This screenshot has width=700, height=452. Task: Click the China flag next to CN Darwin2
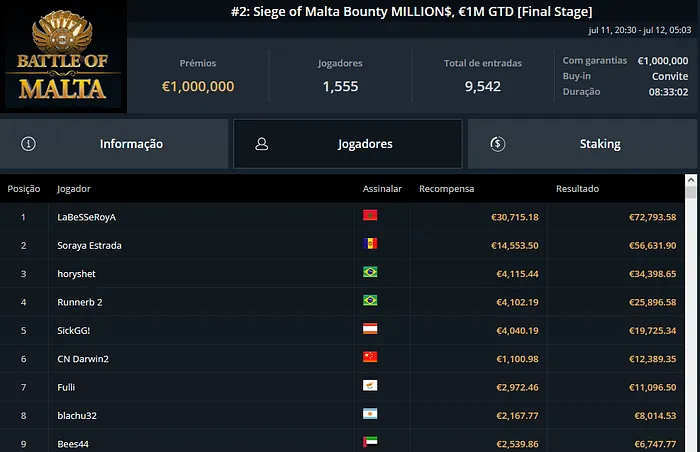click(x=370, y=357)
